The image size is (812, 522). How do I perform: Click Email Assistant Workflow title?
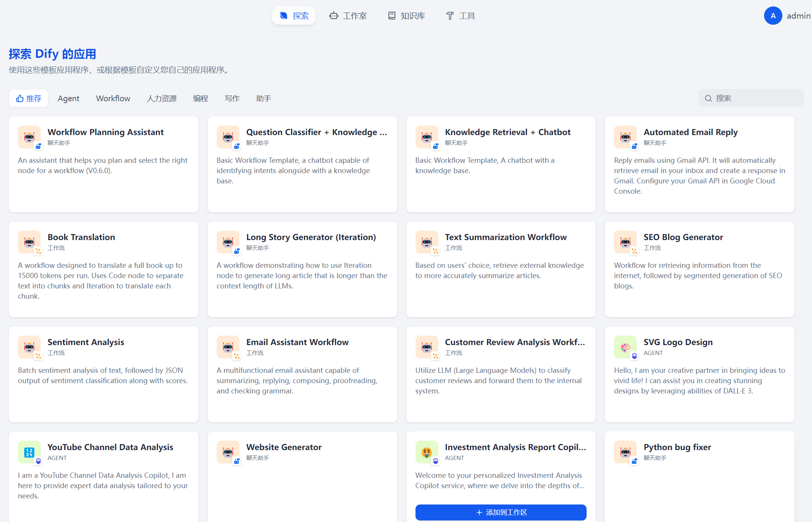[297, 342]
